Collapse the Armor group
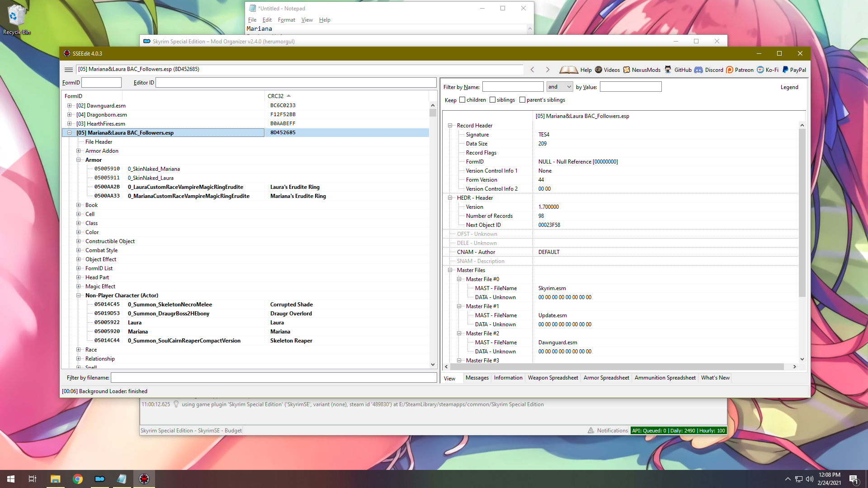 pos(78,160)
